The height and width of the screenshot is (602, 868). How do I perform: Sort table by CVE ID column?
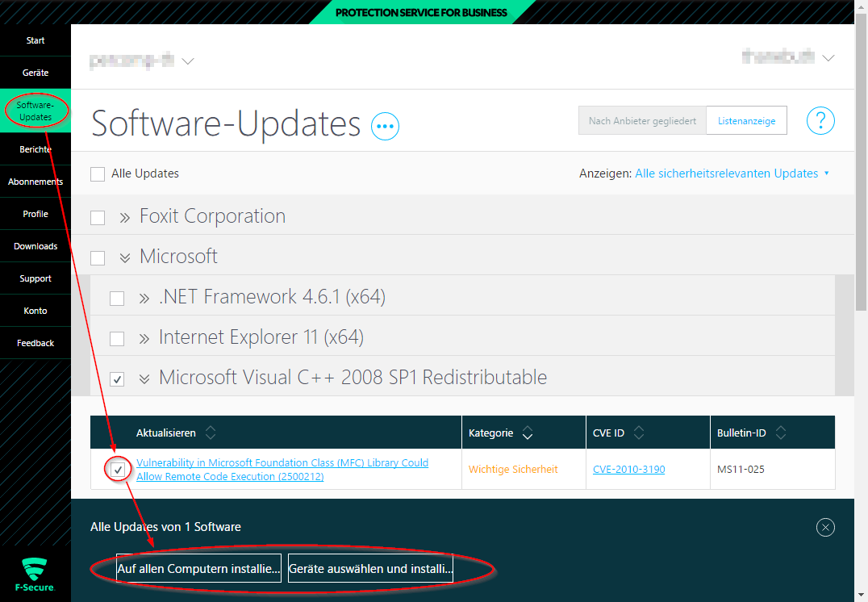pos(639,433)
